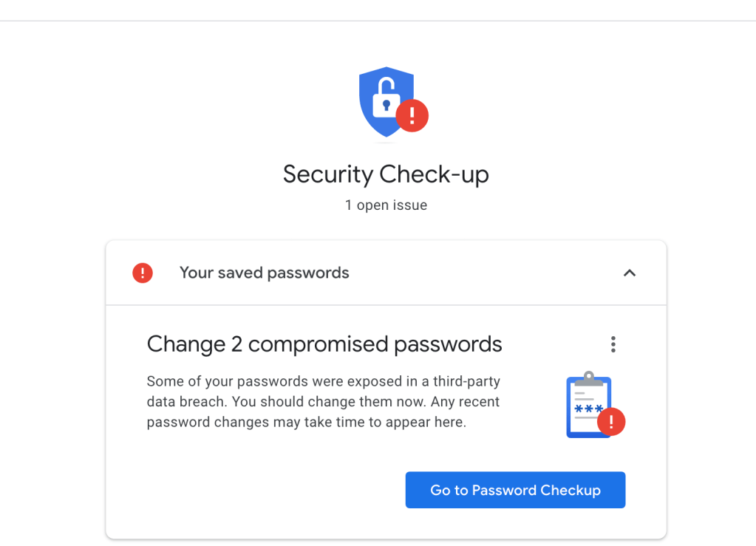Viewport: 756px width, 546px height.
Task: Click the blue asterisks on the clipboard
Action: 588,409
